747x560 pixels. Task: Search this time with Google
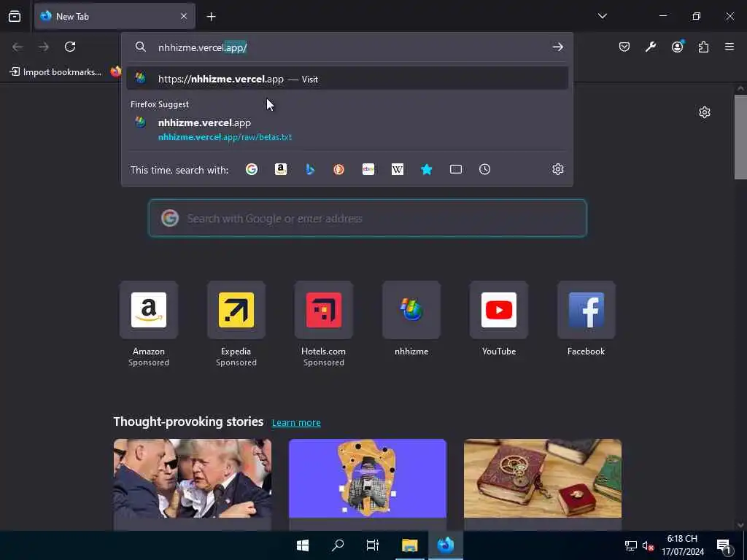point(252,169)
